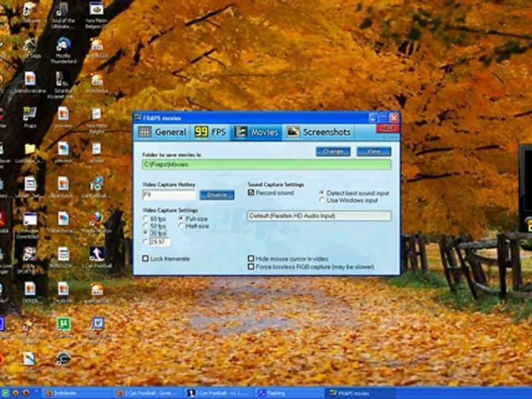Click the Disable hotkey button
Viewport: 532px width, 399px height.
click(x=217, y=195)
